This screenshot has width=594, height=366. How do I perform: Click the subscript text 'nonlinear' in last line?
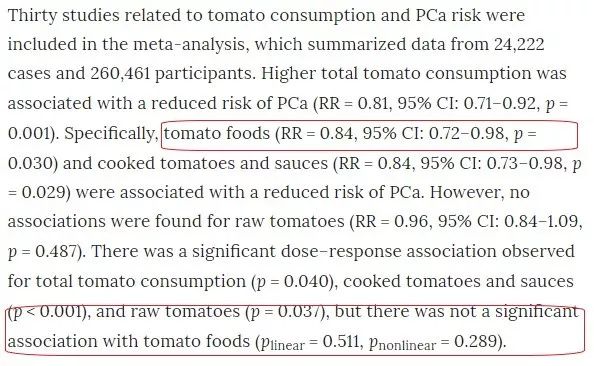pyautogui.click(x=407, y=346)
